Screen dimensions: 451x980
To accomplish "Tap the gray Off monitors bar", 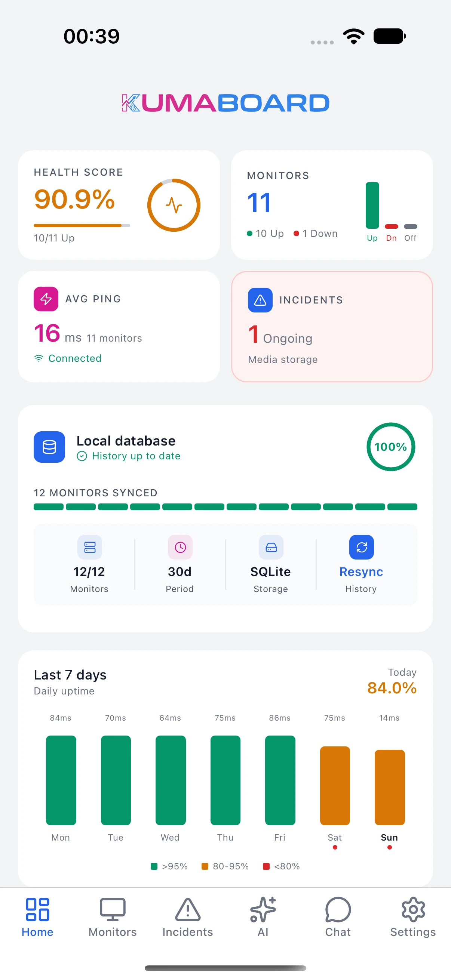I will [x=410, y=226].
